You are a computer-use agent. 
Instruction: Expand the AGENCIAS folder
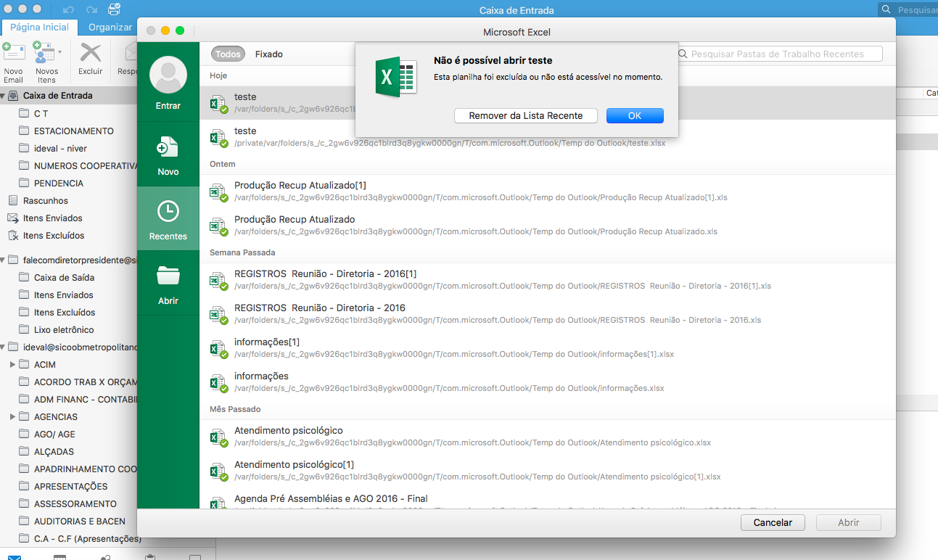pos(12,417)
